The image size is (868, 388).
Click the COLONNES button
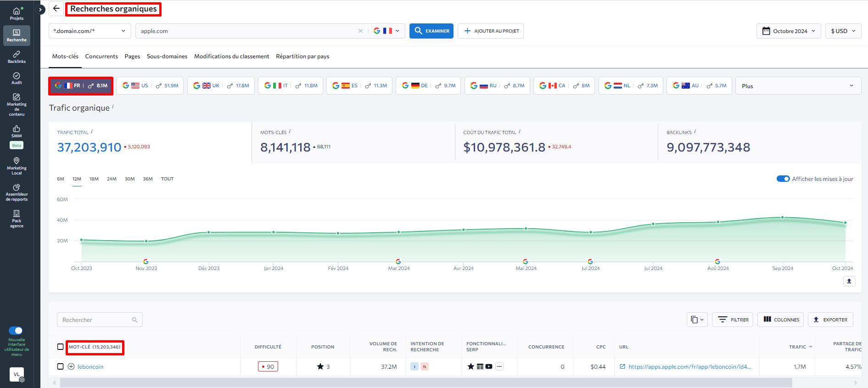click(x=780, y=320)
